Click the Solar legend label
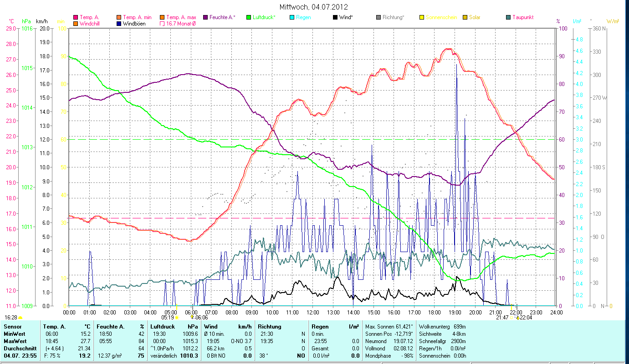Screen dimensions: 629x364 click(475, 18)
